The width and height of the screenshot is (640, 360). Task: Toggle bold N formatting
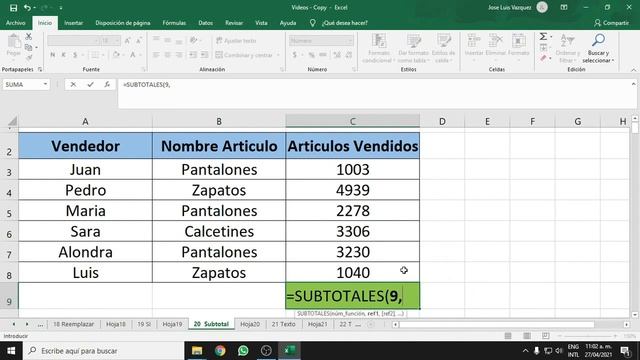[x=53, y=55]
